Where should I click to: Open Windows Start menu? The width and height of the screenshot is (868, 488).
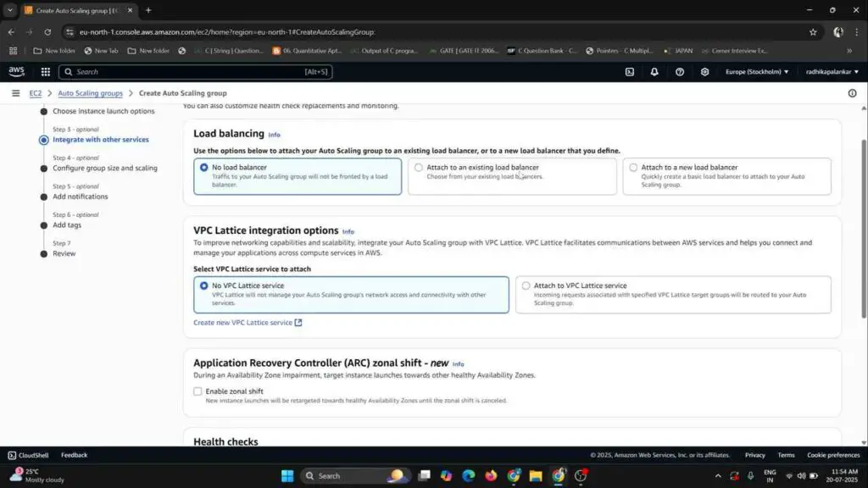287,476
